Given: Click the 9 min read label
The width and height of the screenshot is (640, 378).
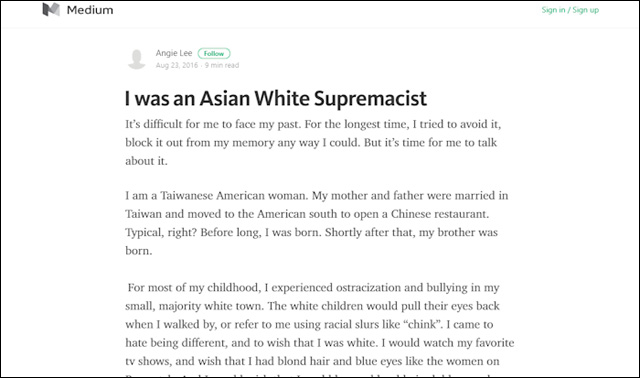Looking at the screenshot, I should point(222,65).
